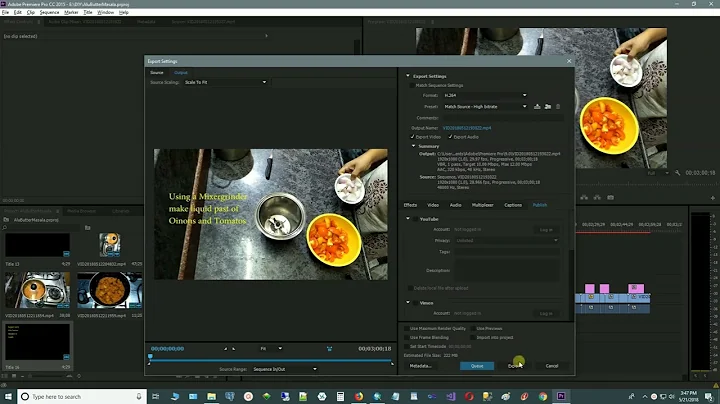Image resolution: width=720 pixels, height=404 pixels.
Task: Enable the YouTube publish checkbox
Action: click(416, 219)
